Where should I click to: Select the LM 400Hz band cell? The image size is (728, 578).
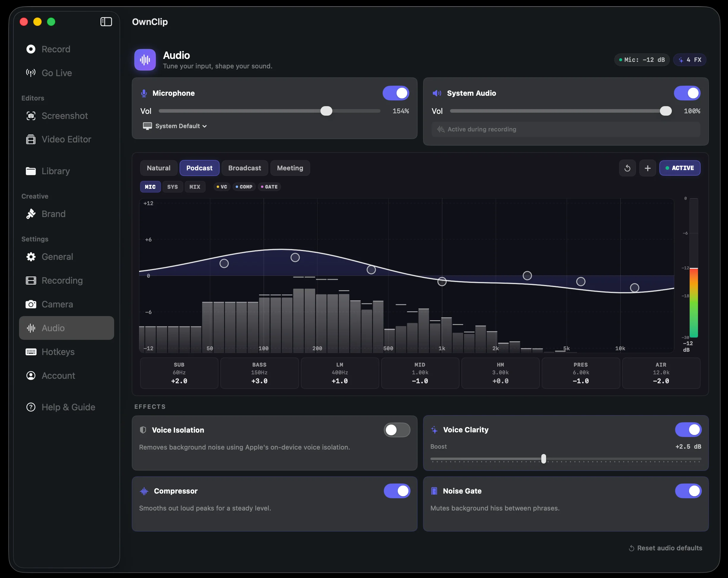(340, 373)
